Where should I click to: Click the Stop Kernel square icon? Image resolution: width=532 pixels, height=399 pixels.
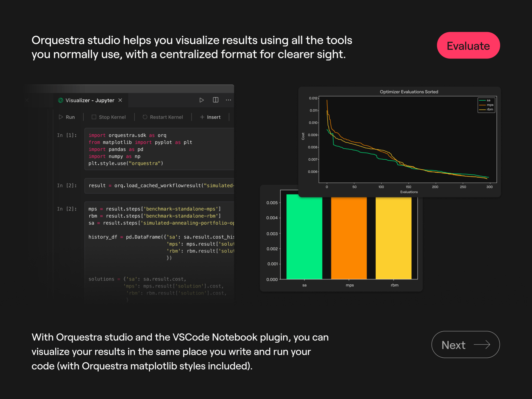[94, 117]
